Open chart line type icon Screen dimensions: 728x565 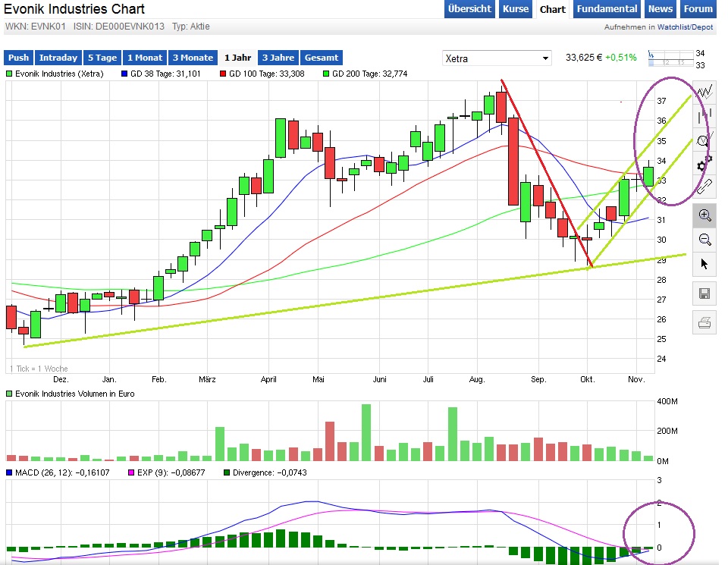[x=704, y=93]
